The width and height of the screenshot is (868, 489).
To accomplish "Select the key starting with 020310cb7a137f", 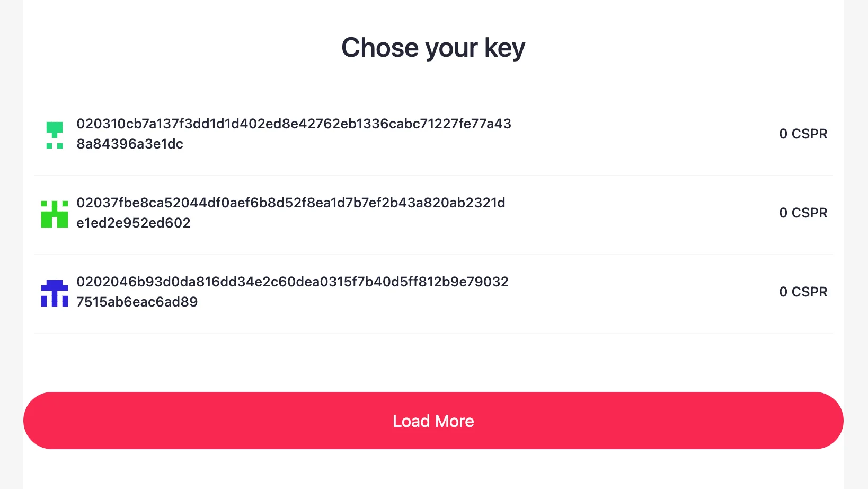I will tap(294, 134).
